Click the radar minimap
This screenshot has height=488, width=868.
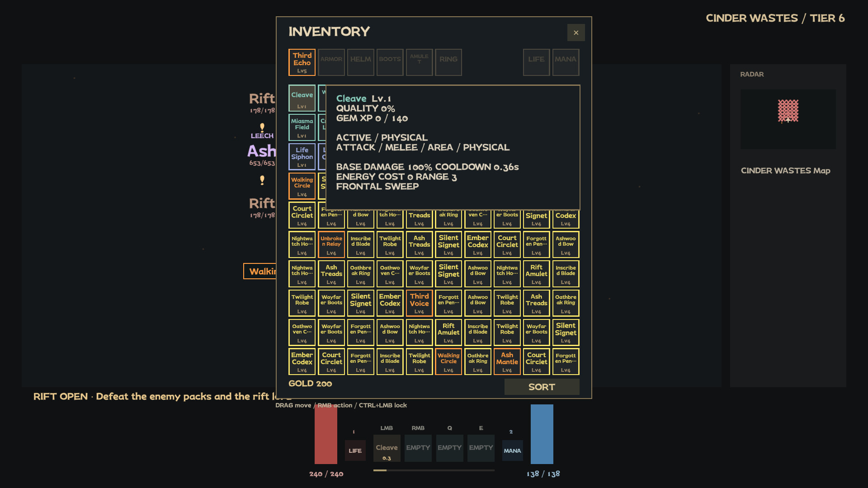tap(788, 119)
